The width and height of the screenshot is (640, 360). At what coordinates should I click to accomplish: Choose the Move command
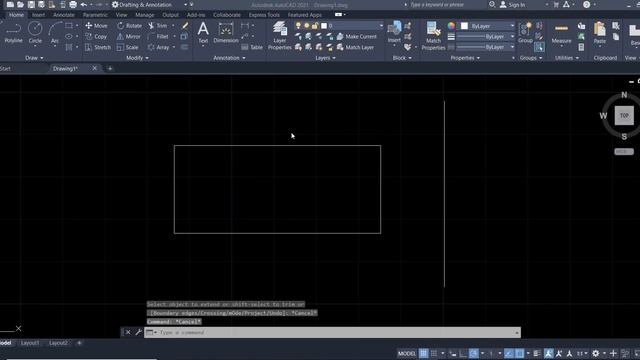coord(96,25)
